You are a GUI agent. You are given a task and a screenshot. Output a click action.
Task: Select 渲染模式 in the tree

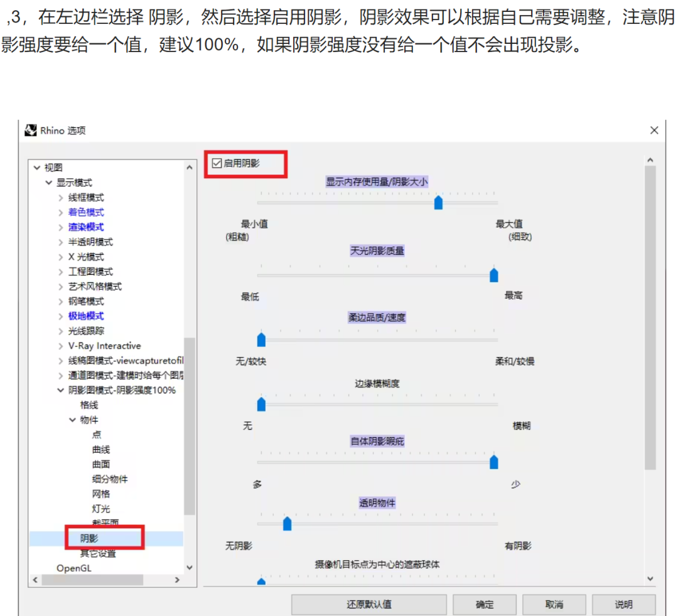pos(86,227)
